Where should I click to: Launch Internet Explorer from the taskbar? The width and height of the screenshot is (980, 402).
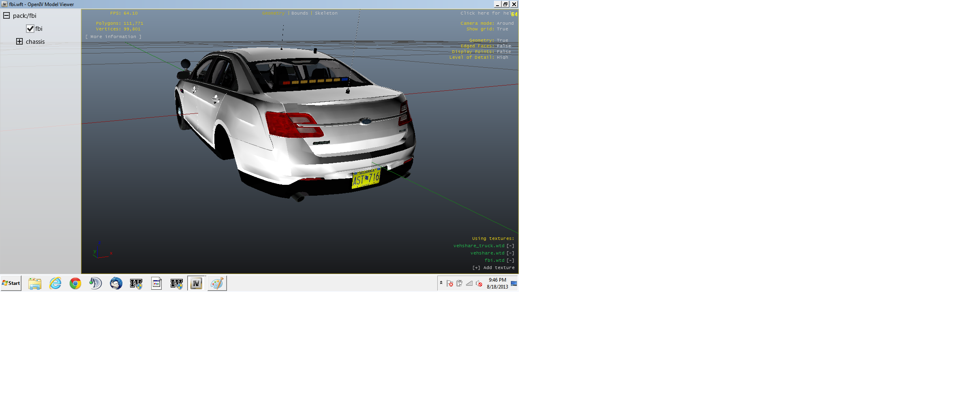click(55, 283)
